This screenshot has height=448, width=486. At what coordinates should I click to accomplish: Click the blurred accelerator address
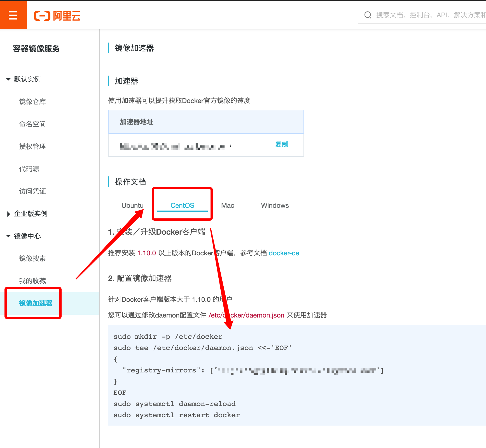[x=175, y=146]
